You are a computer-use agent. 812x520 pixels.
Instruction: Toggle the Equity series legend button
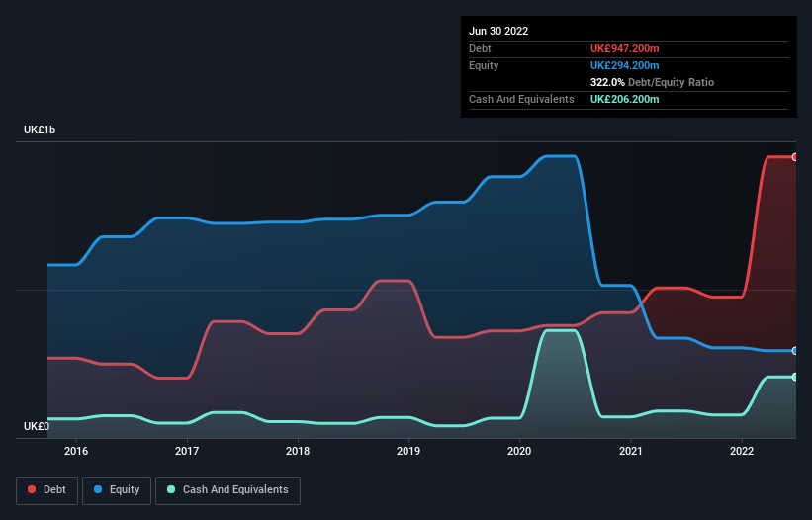pyautogui.click(x=117, y=490)
